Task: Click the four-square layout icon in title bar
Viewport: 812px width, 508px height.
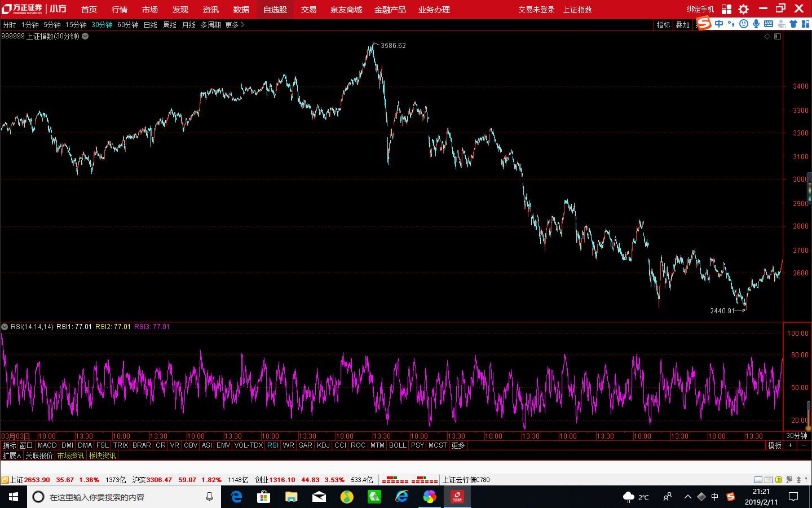Action: click(726, 9)
